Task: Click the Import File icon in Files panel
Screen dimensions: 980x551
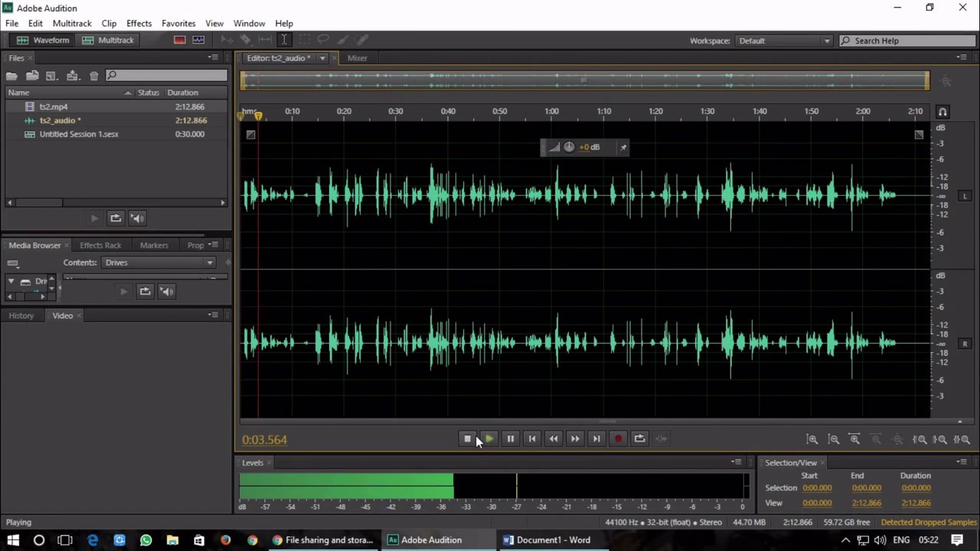Action: pos(32,75)
